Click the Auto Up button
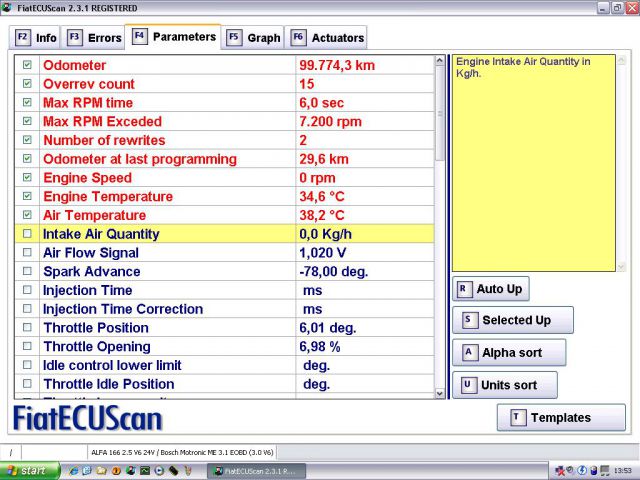This screenshot has width=640, height=480. pos(491,289)
